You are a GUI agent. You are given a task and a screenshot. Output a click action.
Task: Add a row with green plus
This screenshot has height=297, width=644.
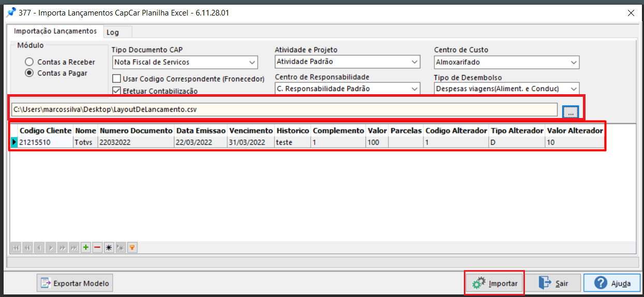(85, 248)
